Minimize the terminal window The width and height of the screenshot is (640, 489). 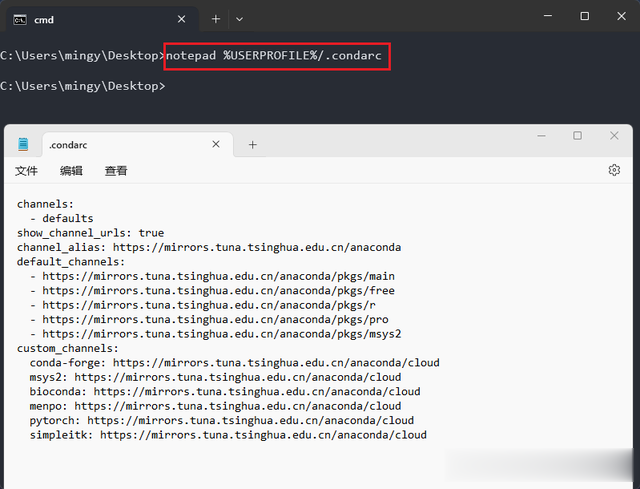click(548, 16)
